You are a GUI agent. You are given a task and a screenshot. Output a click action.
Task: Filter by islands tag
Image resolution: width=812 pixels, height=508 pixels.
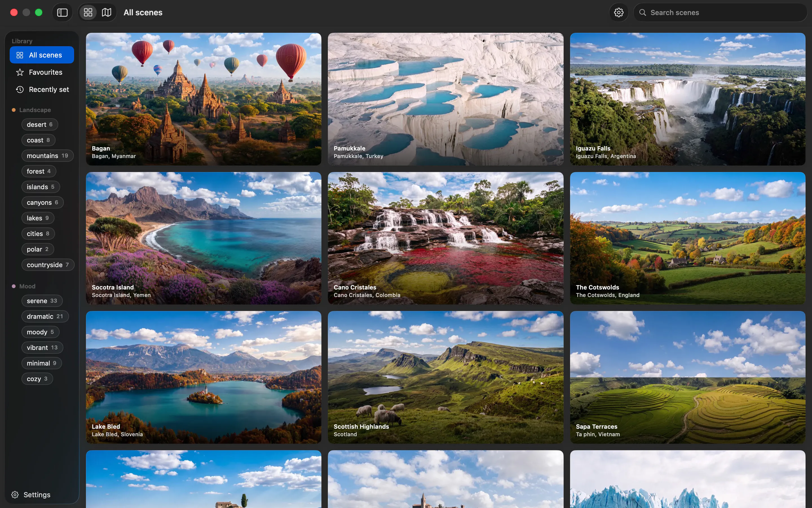click(x=41, y=187)
